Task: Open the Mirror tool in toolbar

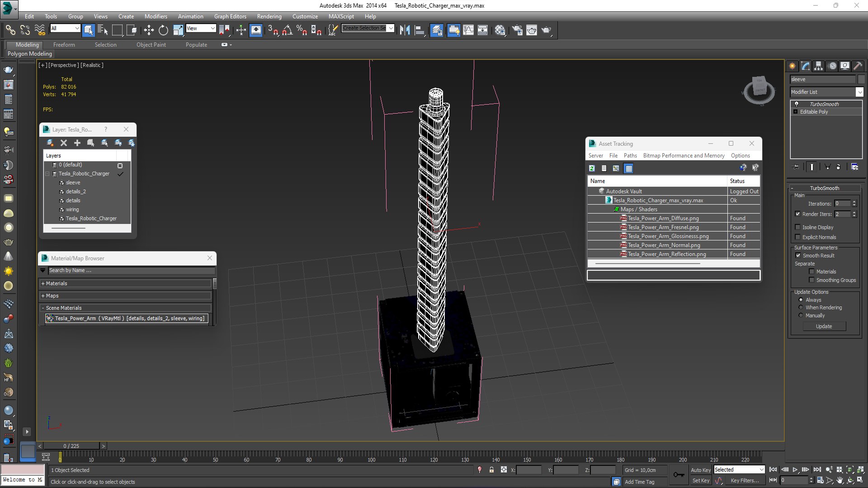Action: pos(405,30)
